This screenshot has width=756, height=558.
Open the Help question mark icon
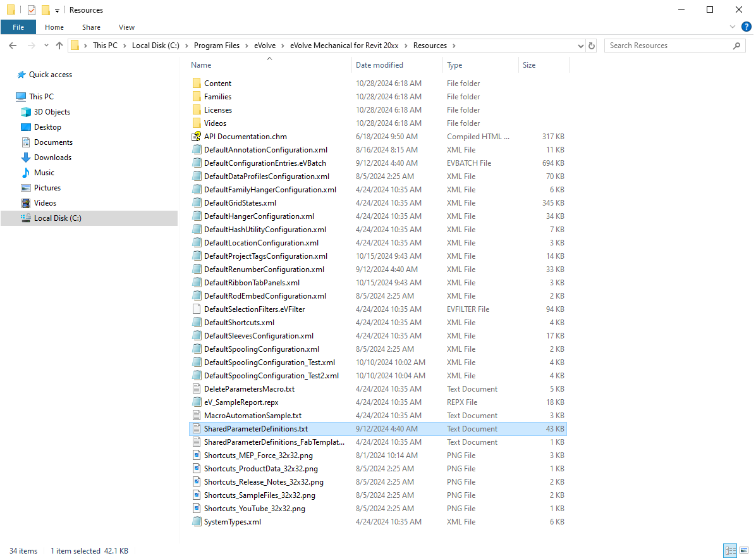tap(747, 27)
